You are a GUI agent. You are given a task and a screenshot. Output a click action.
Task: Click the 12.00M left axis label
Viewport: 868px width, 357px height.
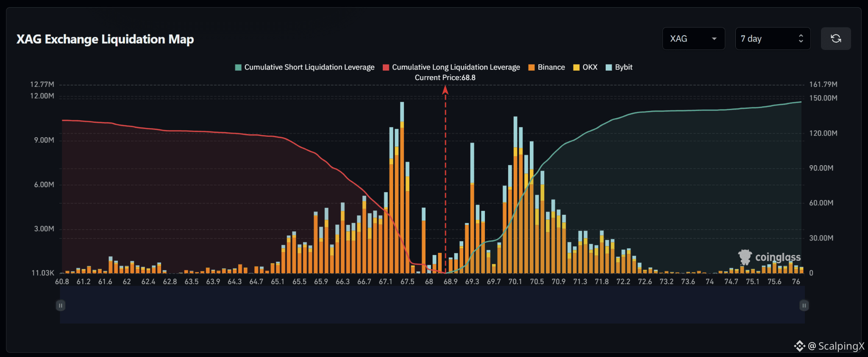pos(42,96)
